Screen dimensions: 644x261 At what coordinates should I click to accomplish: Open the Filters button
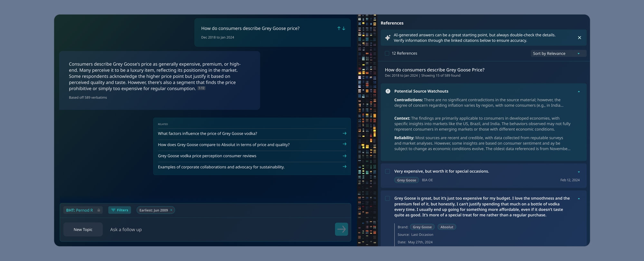pos(119,210)
